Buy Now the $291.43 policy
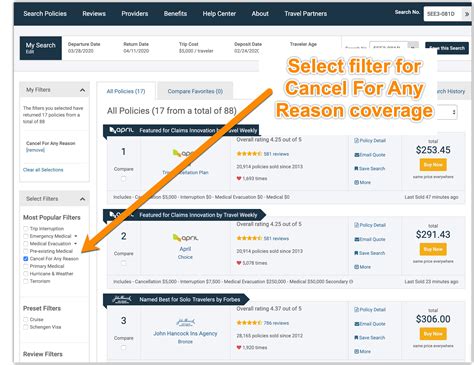Screen dimensions: 474x365 tap(433, 249)
